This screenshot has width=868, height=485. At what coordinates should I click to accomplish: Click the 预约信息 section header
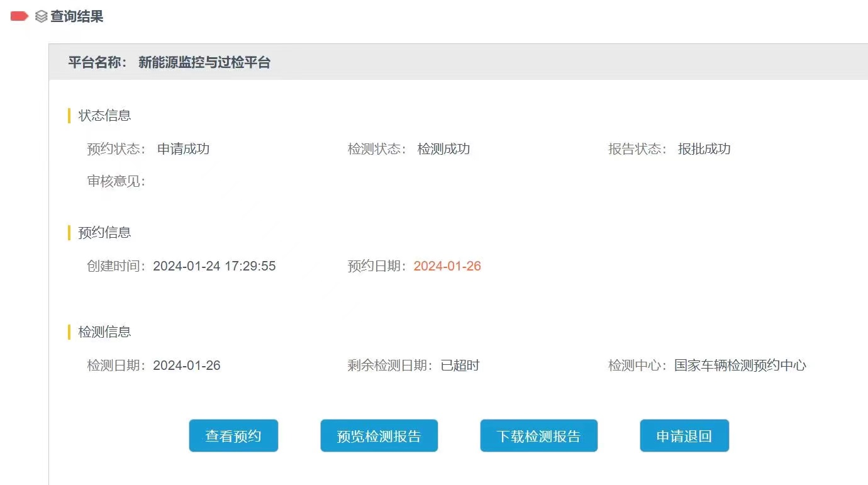point(104,232)
